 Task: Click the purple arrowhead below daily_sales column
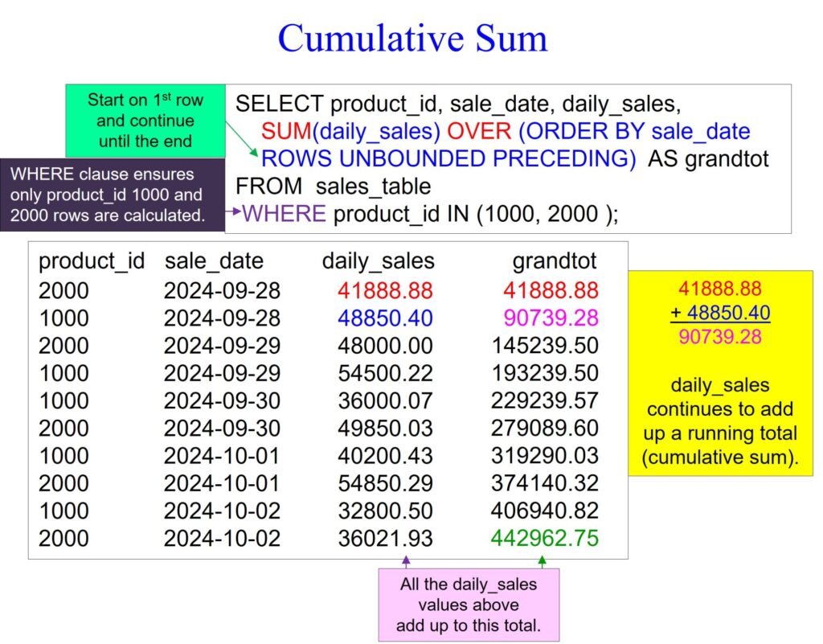click(406, 560)
